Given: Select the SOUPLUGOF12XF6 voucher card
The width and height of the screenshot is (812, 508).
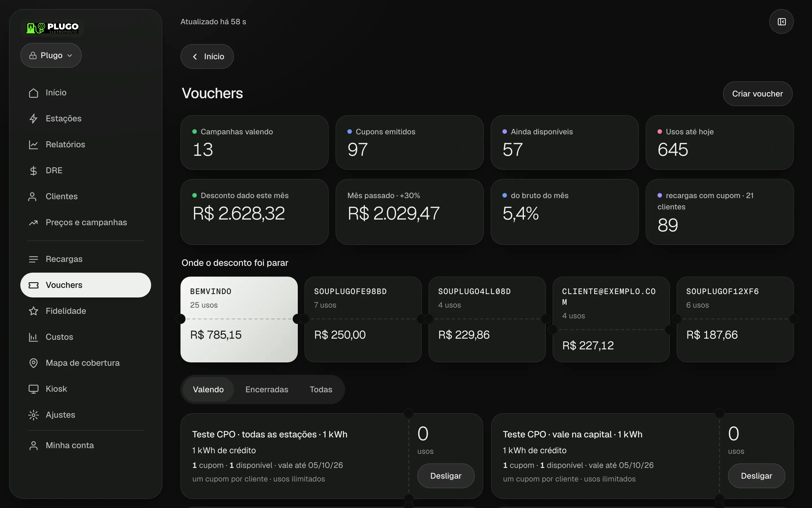Looking at the screenshot, I should click(735, 319).
